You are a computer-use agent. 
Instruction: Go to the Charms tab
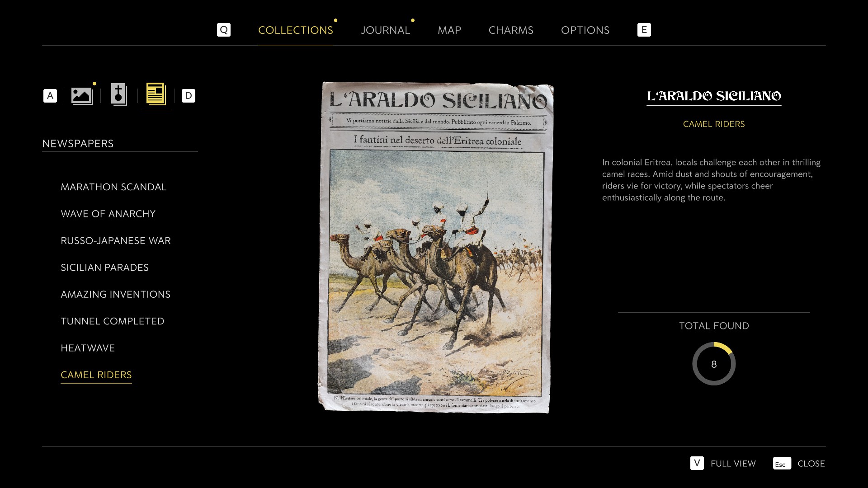pyautogui.click(x=511, y=30)
